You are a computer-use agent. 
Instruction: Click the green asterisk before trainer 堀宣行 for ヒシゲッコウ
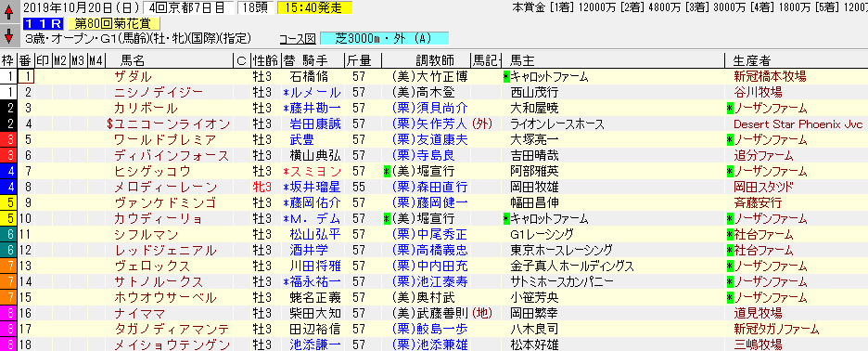(x=387, y=172)
